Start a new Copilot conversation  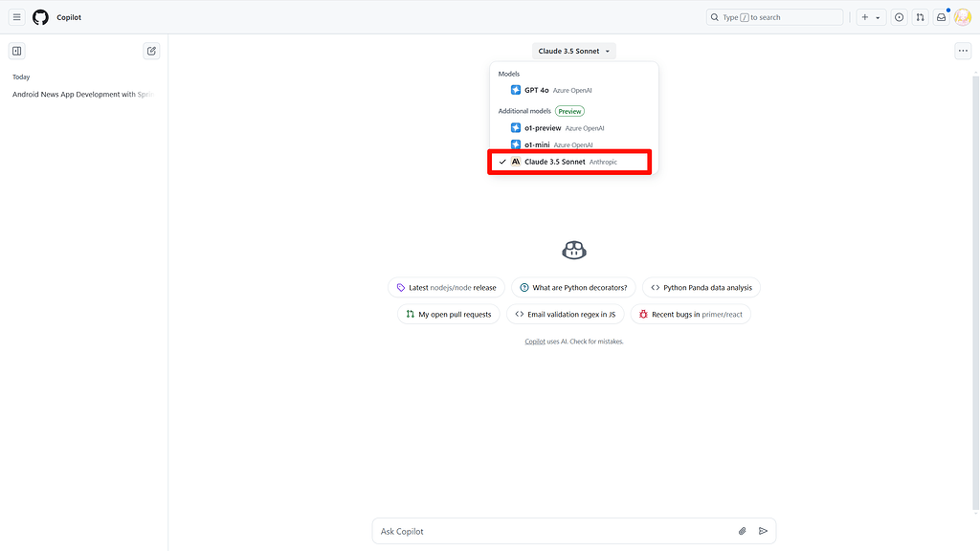[151, 52]
